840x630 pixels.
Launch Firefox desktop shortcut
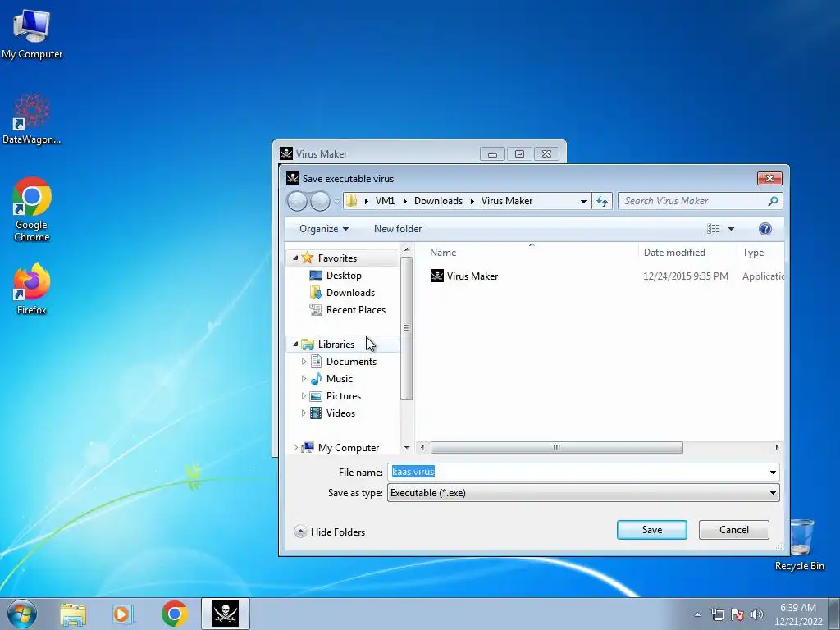32,288
